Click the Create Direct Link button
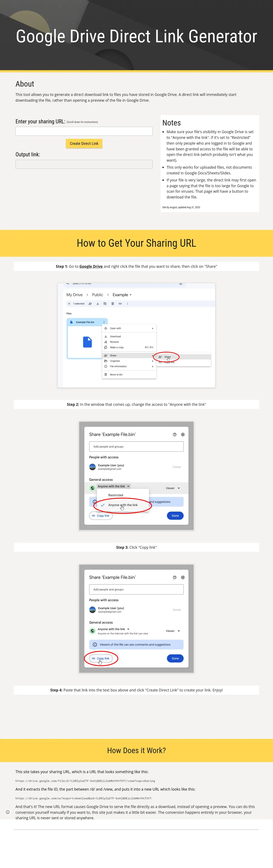The height and width of the screenshot is (868, 273). pos(84,144)
